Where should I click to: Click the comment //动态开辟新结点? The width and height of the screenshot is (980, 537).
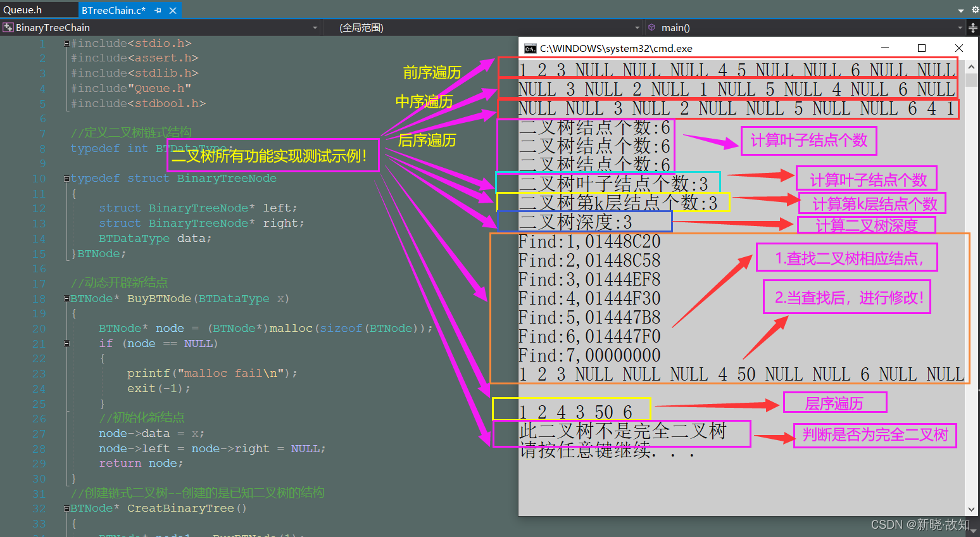click(119, 282)
